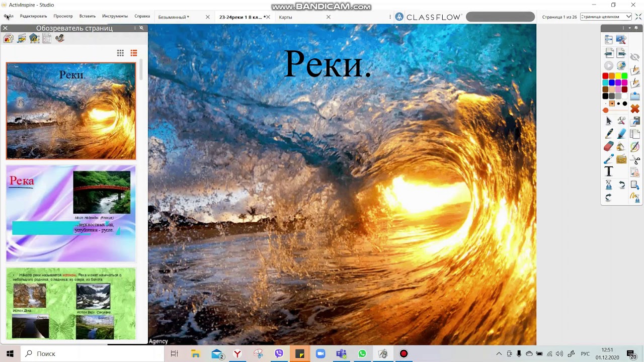Select the Connector tool
Viewport: 644px width, 362px height.
click(x=608, y=160)
